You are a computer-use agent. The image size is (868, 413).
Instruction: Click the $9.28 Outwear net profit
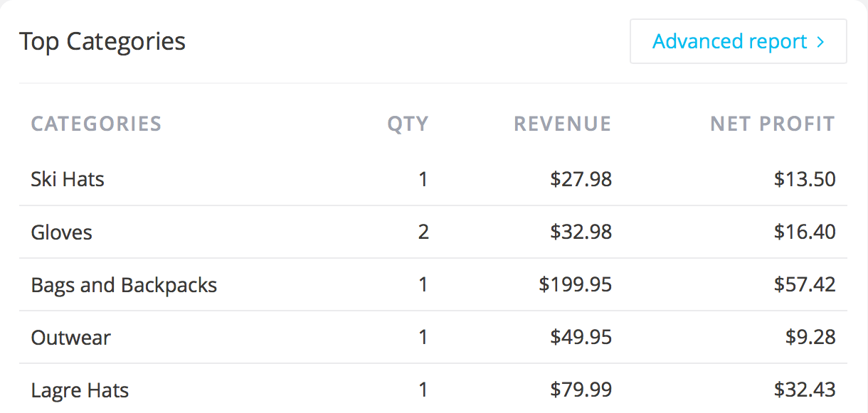point(810,337)
